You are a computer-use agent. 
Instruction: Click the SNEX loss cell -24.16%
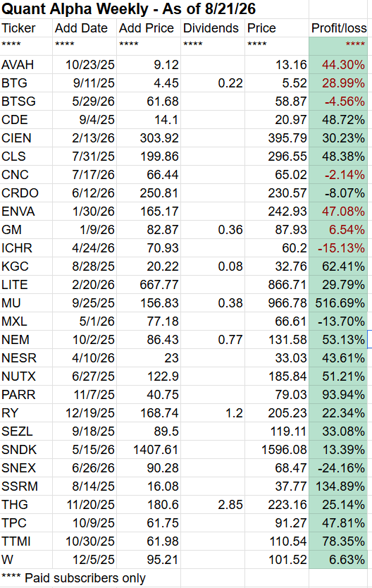(x=338, y=468)
